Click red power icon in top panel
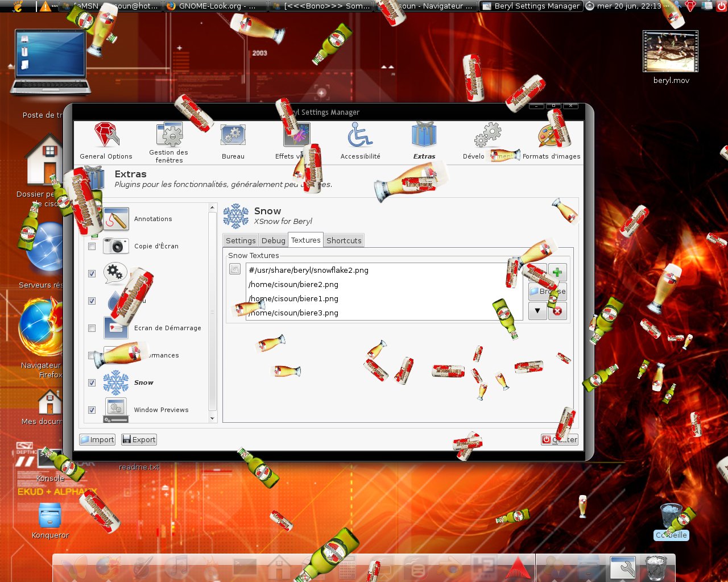Image resolution: width=728 pixels, height=582 pixels. click(721, 6)
